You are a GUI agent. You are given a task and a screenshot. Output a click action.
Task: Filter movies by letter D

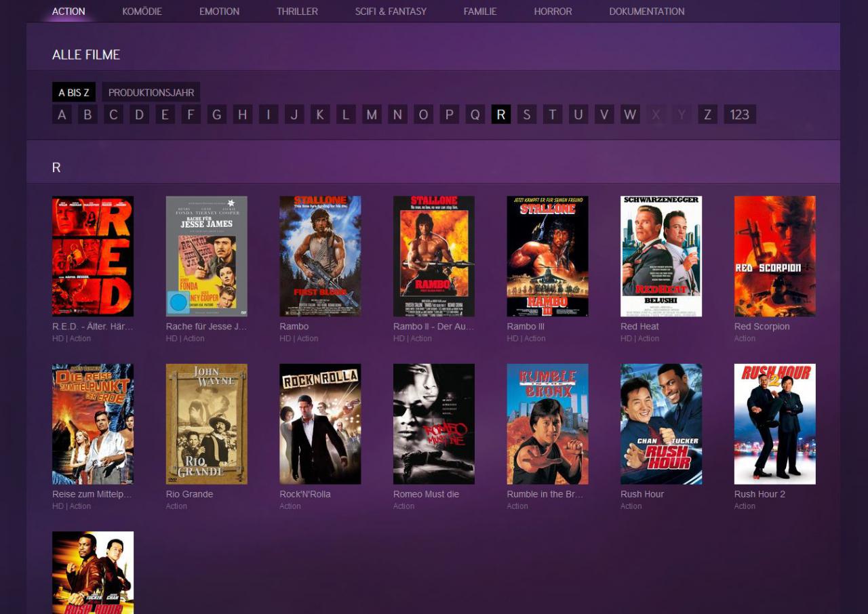point(139,115)
